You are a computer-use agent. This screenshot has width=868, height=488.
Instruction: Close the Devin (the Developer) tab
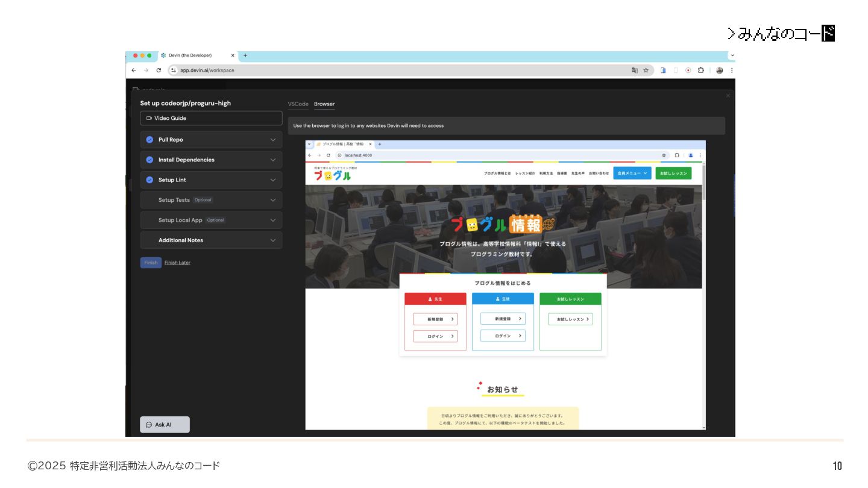pyautogui.click(x=233, y=55)
